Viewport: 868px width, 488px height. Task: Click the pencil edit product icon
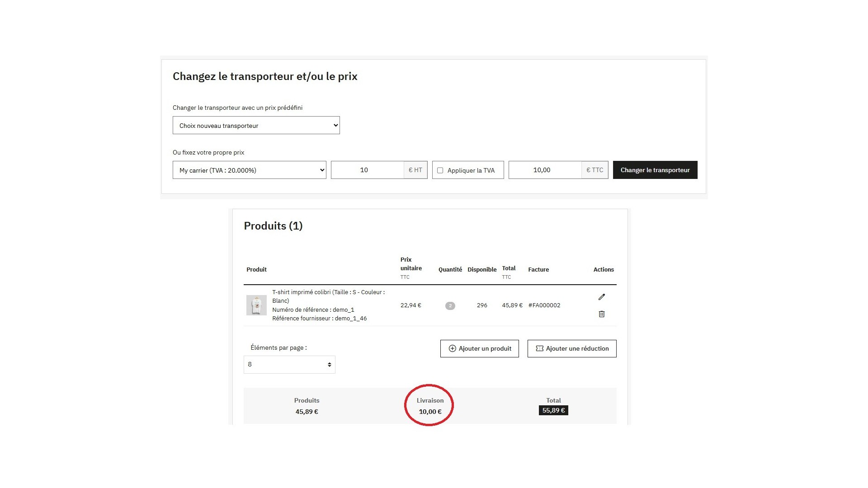point(601,297)
